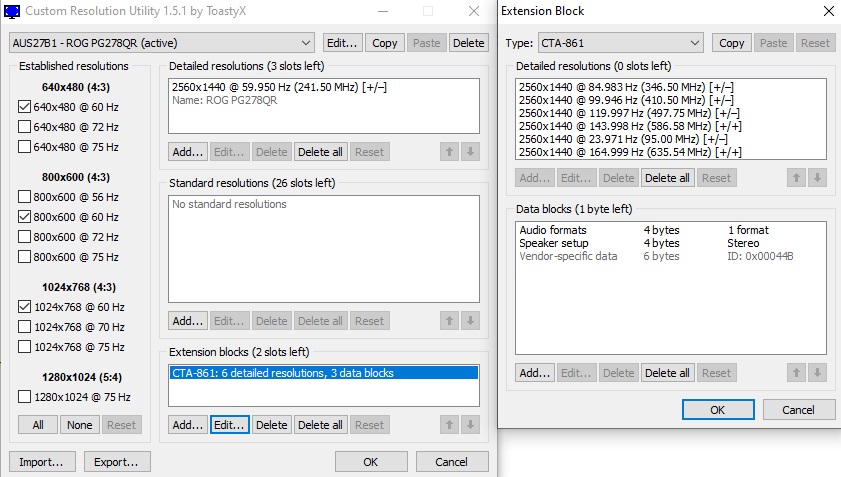Viewport: 841px width, 477px height.
Task: Click Export... button
Action: (x=117, y=462)
